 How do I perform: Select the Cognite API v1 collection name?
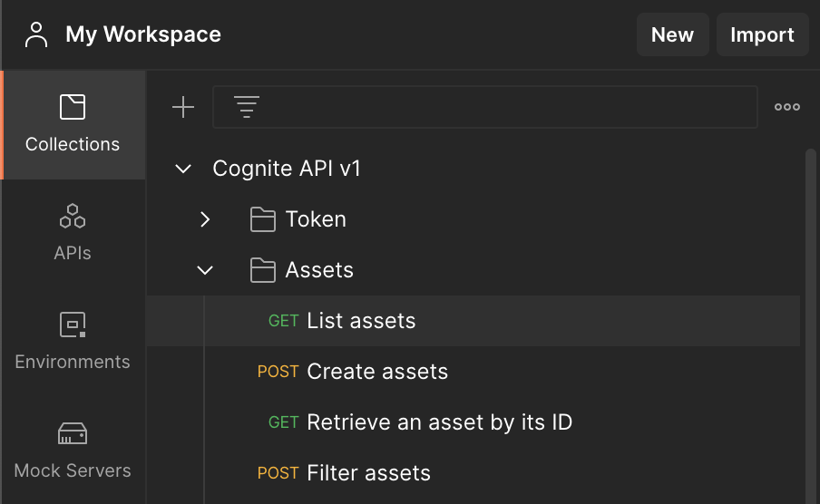point(287,169)
